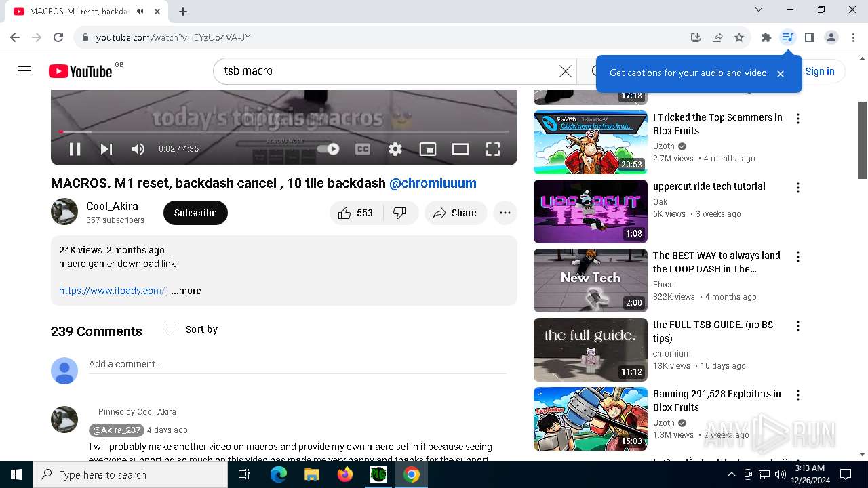This screenshot has height=488, width=868.
Task: Open @chromiuuum channel mention link
Action: [433, 183]
